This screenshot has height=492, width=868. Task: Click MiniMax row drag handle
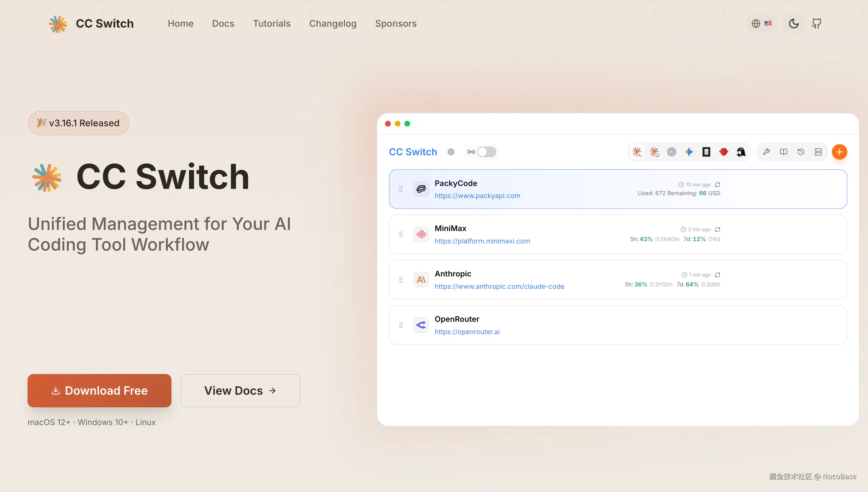click(x=401, y=234)
